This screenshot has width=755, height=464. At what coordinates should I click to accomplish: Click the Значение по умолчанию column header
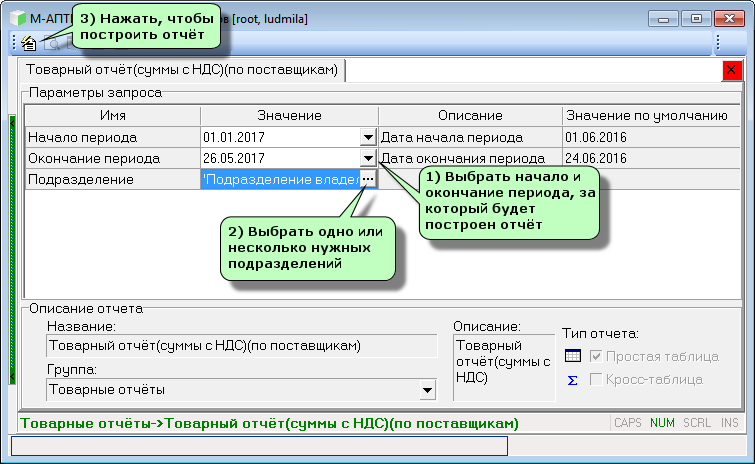click(651, 116)
